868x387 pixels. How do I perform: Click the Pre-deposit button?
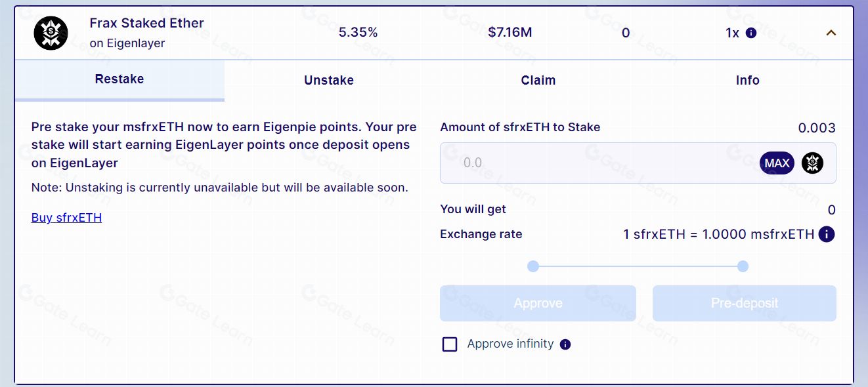pyautogui.click(x=744, y=303)
